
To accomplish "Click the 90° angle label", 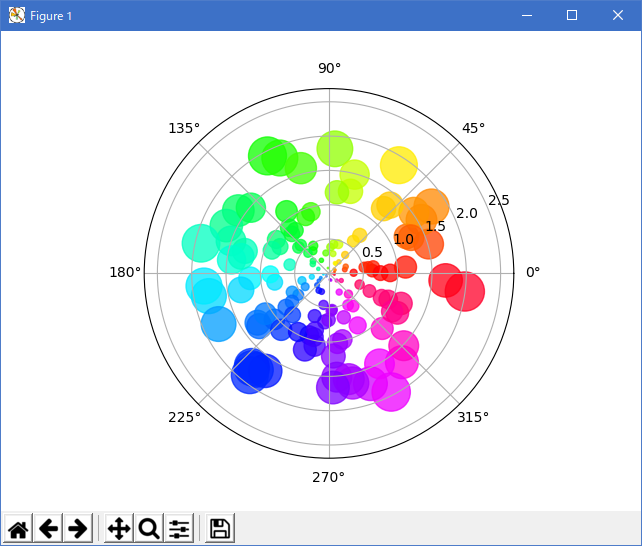I will [330, 68].
